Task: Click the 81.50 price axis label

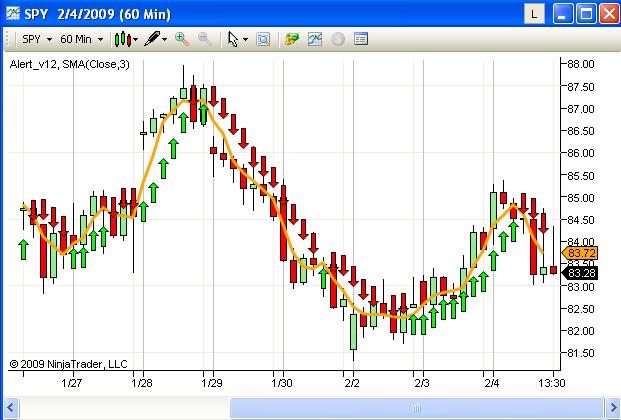Action: 581,353
